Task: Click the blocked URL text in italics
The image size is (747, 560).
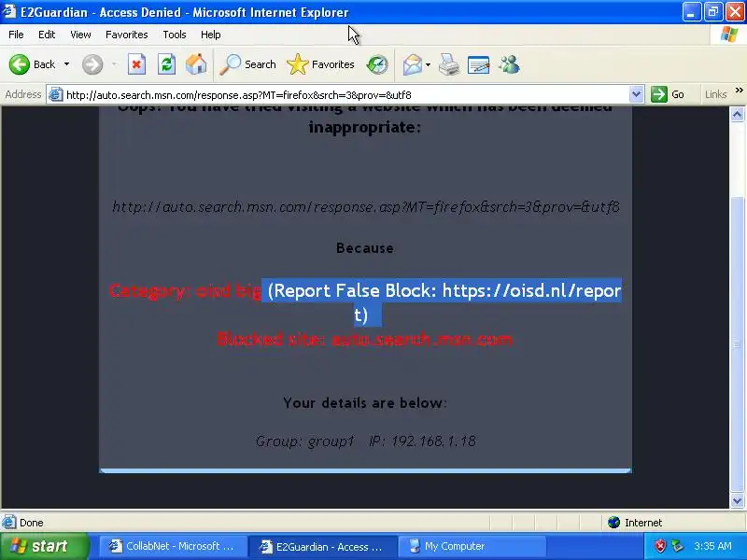Action: [366, 206]
